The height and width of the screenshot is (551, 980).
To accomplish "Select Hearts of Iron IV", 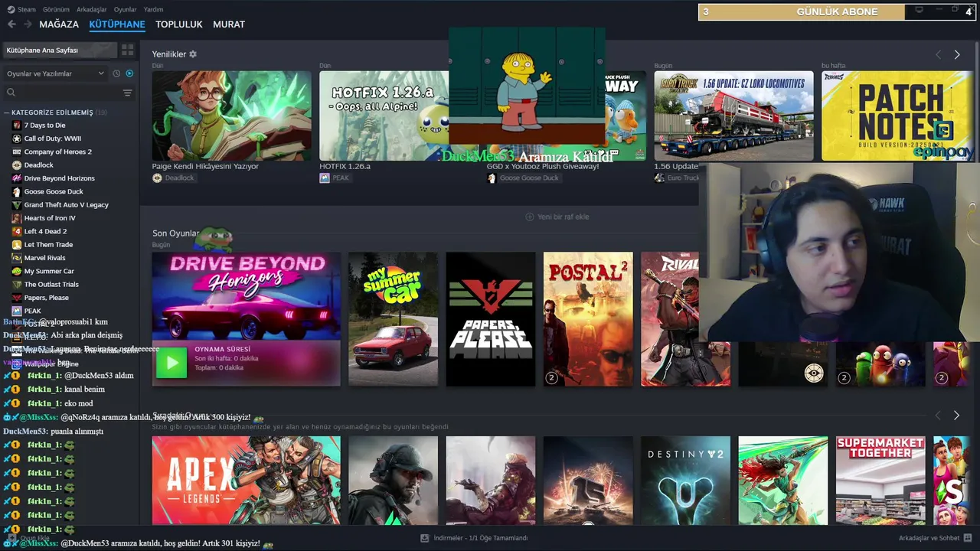I will pos(50,218).
